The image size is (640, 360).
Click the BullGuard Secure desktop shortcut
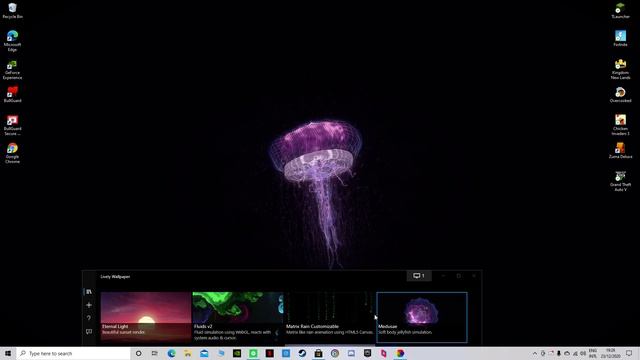pos(12,125)
